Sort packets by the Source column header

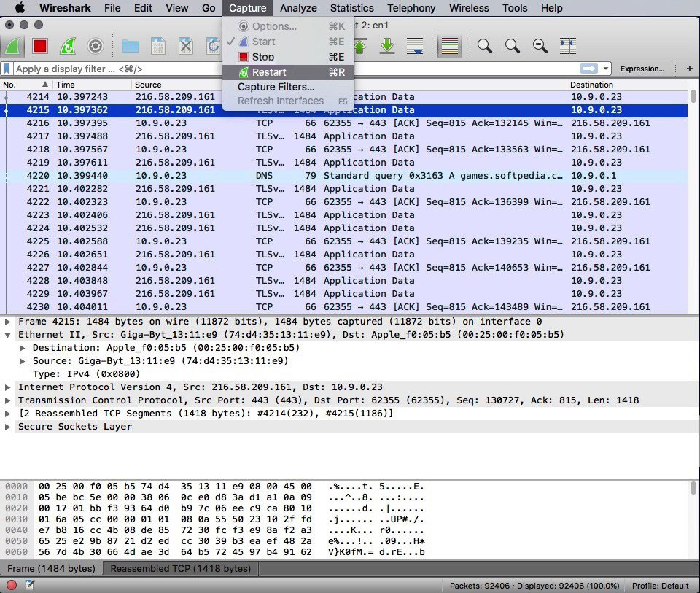click(176, 85)
